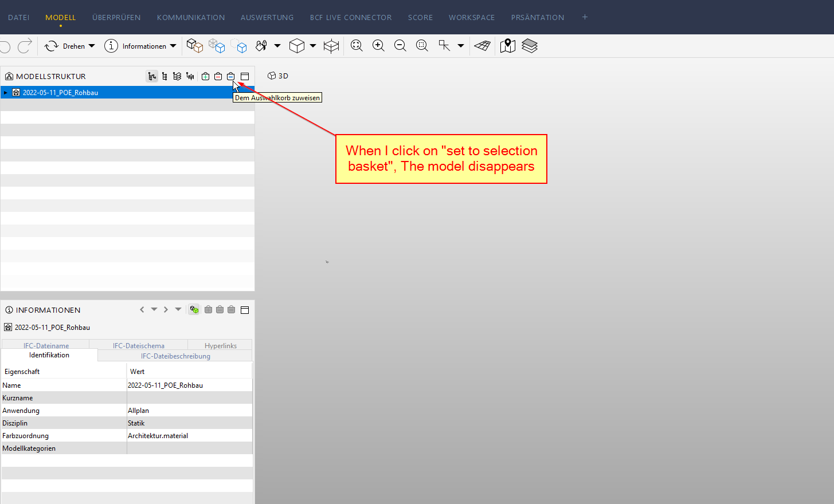834x504 pixels.
Task: Click assign-to-basket icon in Informationen panel
Action: 231,309
